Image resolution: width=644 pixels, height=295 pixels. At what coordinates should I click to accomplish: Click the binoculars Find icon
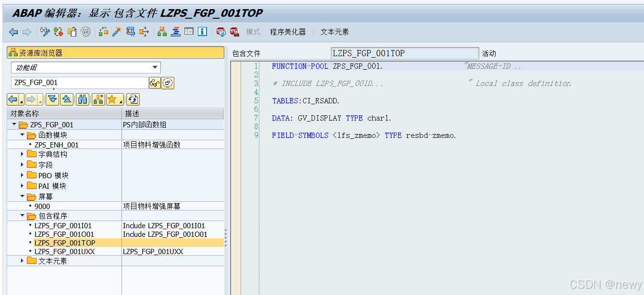click(x=83, y=99)
